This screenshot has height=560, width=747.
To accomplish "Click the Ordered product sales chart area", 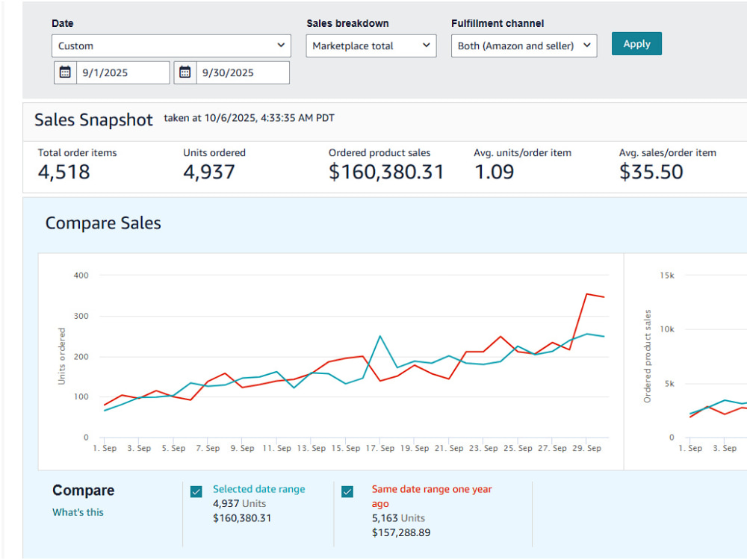I will [686, 362].
